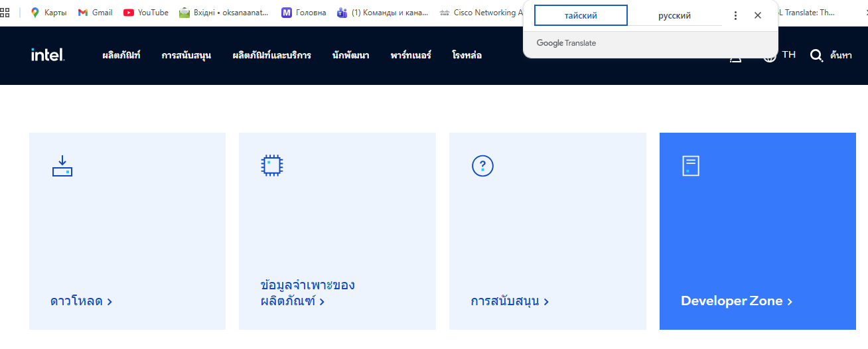
Task: Open the Вхідні oksanaanat bookmark
Action: click(x=224, y=13)
